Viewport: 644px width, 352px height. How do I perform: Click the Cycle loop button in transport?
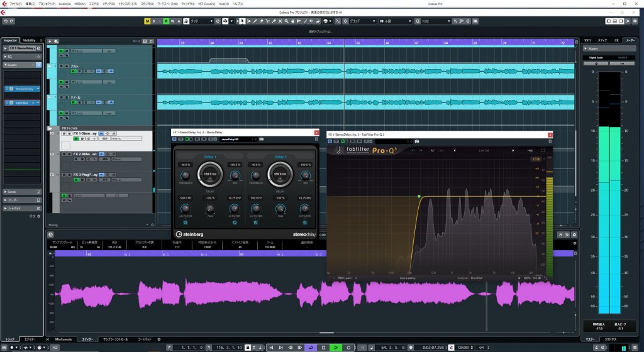(309, 347)
